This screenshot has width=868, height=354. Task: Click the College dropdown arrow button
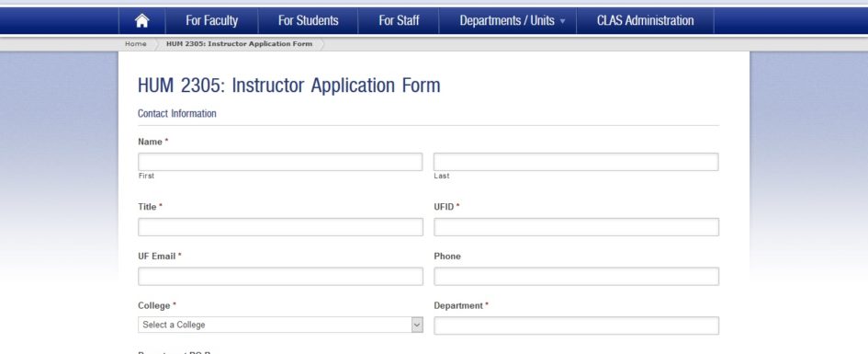[x=417, y=325]
